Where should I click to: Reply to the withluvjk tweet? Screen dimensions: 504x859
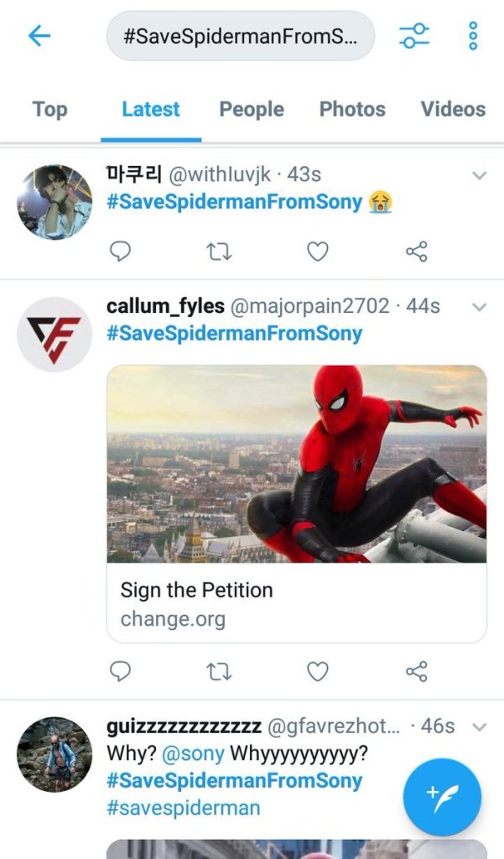pos(121,251)
